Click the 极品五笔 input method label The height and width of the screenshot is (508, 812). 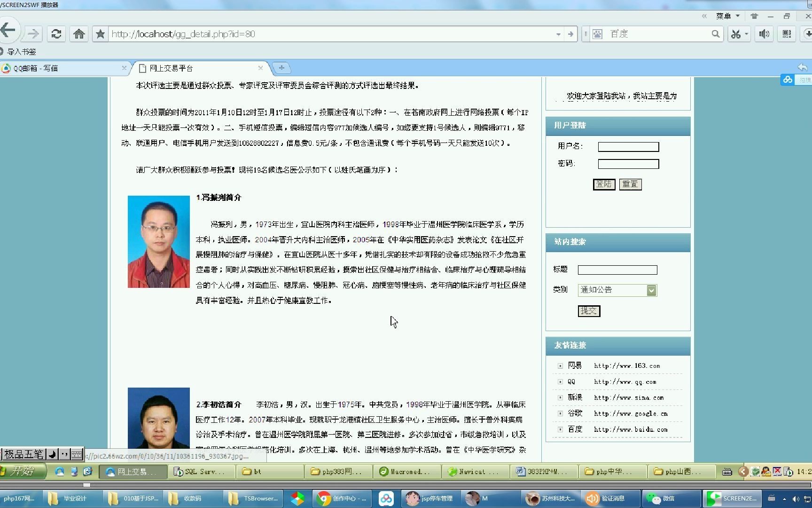[x=23, y=454]
